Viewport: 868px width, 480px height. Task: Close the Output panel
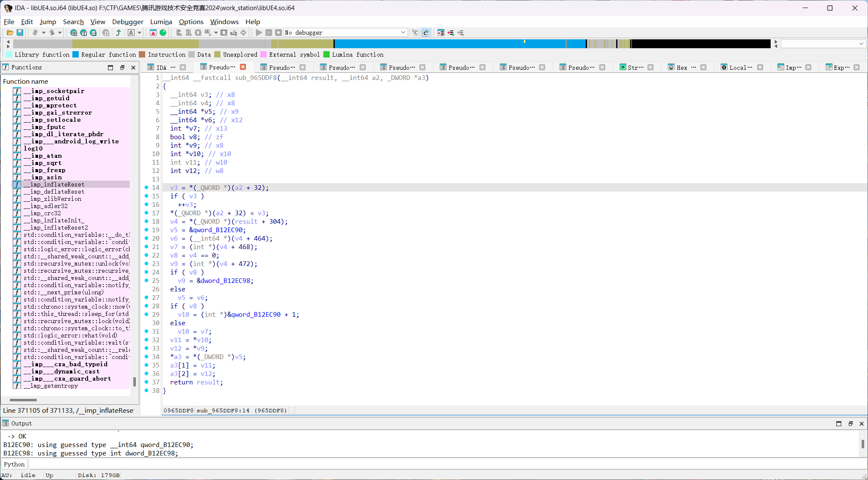(861, 423)
